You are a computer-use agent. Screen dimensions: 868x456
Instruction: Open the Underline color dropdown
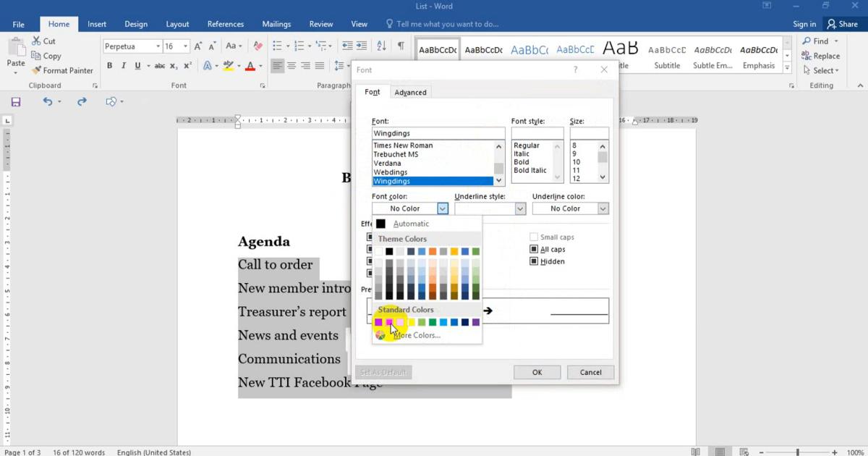pos(603,208)
